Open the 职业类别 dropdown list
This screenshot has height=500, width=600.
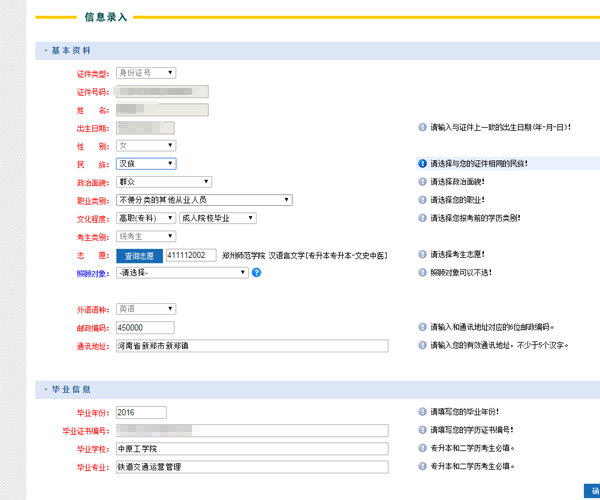point(204,200)
